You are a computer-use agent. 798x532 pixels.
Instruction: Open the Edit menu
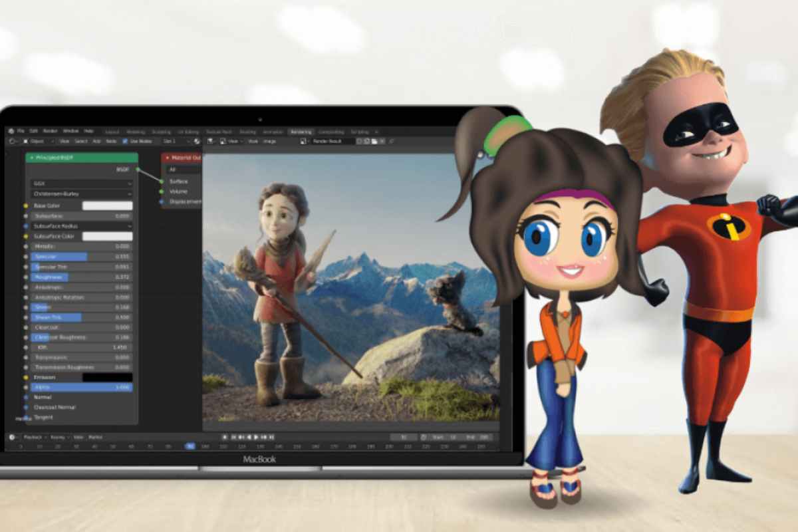click(x=33, y=131)
